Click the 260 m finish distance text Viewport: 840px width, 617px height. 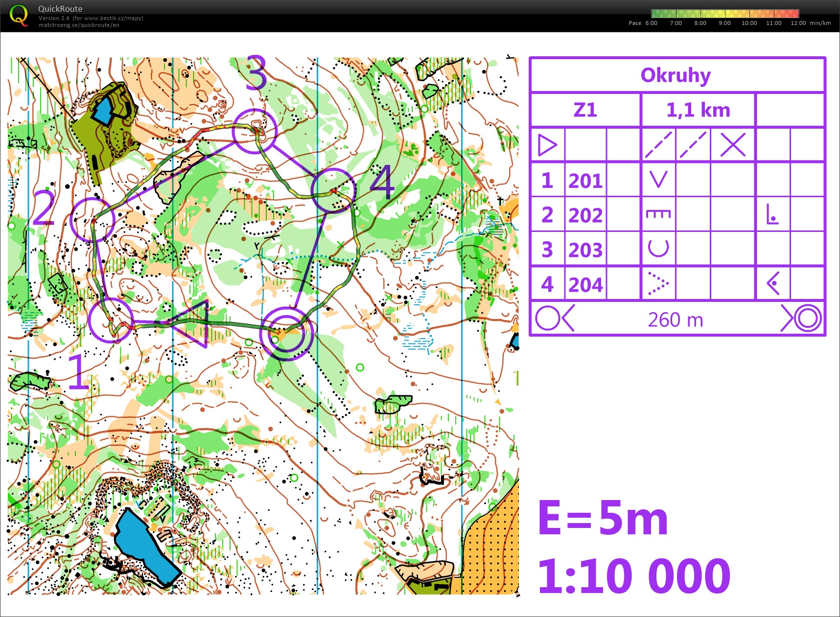click(x=676, y=320)
